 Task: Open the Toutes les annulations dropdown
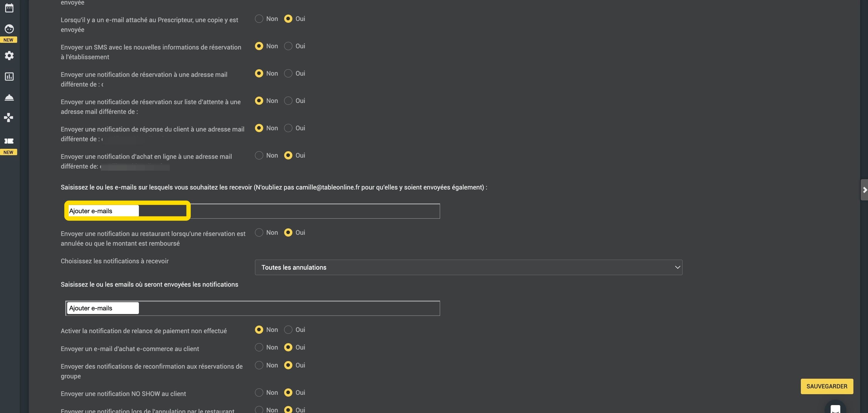[x=468, y=268]
